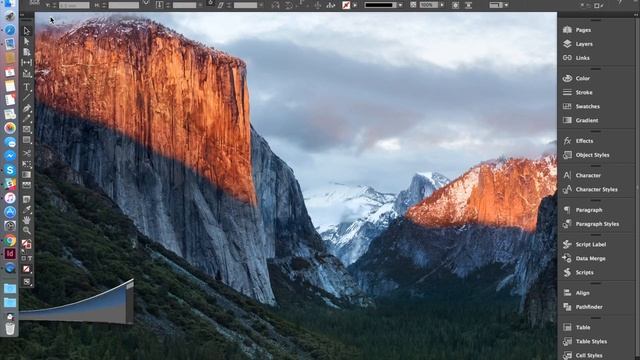Open the screen View Mode button in toolbox

[27, 282]
